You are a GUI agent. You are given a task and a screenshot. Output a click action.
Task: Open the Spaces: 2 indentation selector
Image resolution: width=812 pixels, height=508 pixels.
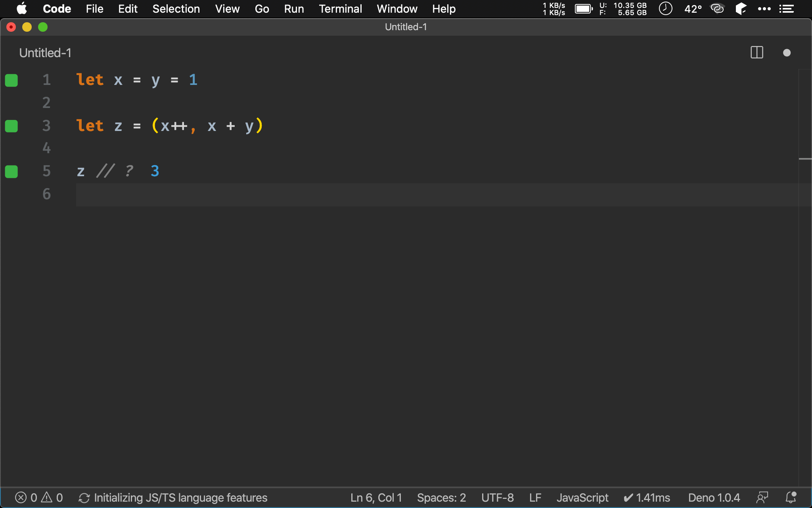point(441,497)
